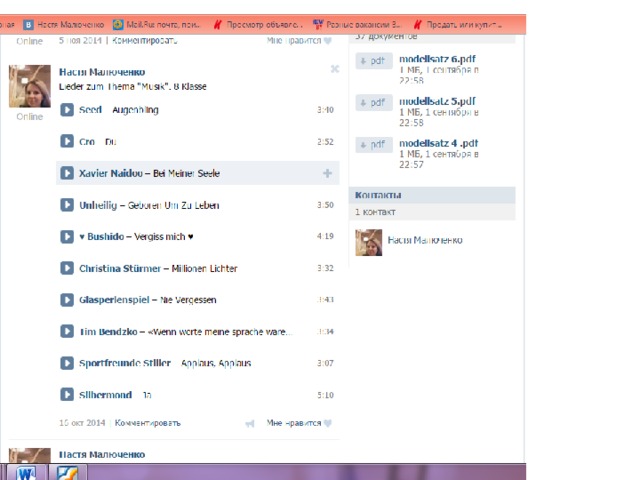640x480 pixels.
Task: Open Настя Малюченко contact avatar
Action: tap(369, 242)
